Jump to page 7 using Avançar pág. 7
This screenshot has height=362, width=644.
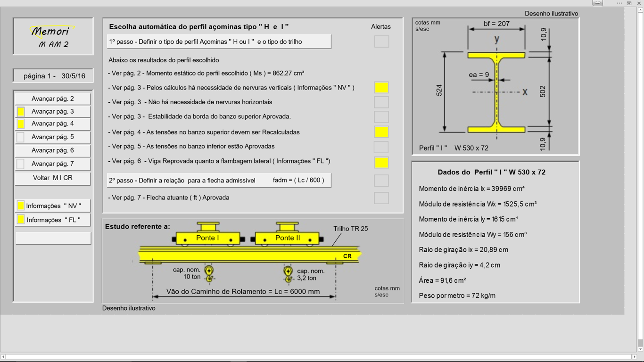(x=53, y=164)
